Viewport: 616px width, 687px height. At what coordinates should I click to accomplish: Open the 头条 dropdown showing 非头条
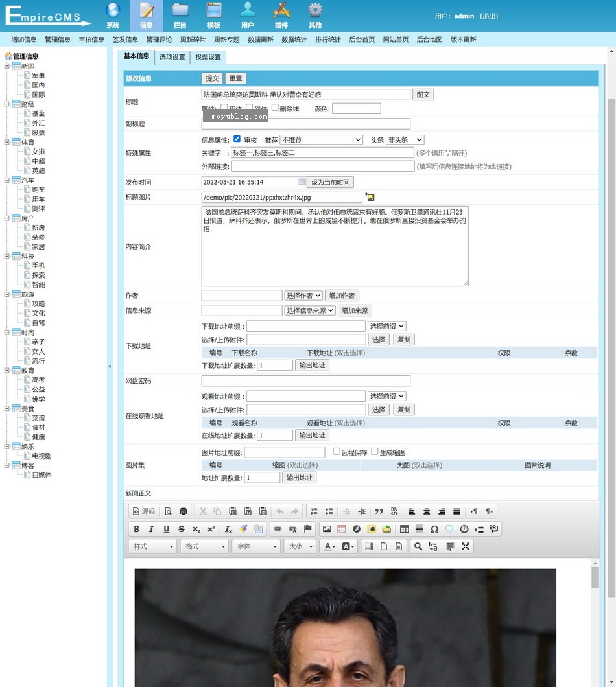tap(405, 140)
